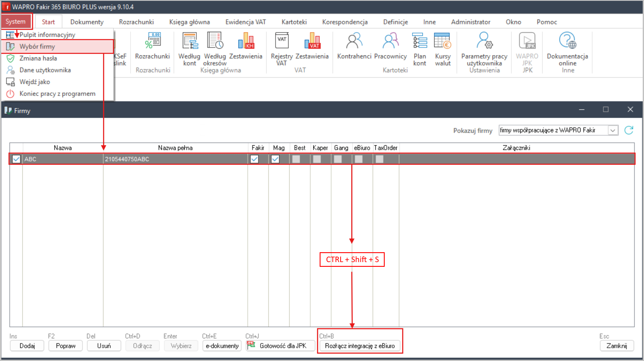Toggle the Fakir checkbox for ABC
This screenshot has height=361, width=644.
tap(255, 159)
